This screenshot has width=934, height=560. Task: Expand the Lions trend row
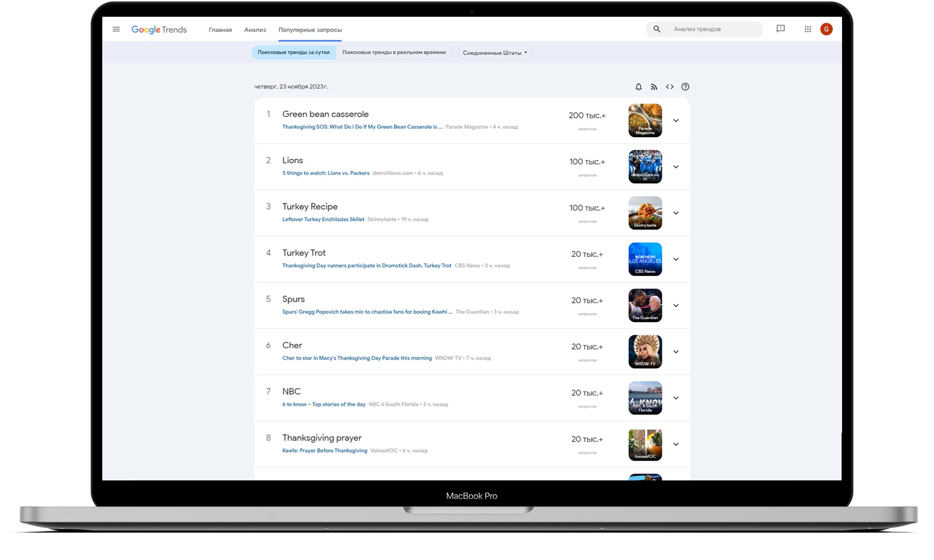pos(676,167)
